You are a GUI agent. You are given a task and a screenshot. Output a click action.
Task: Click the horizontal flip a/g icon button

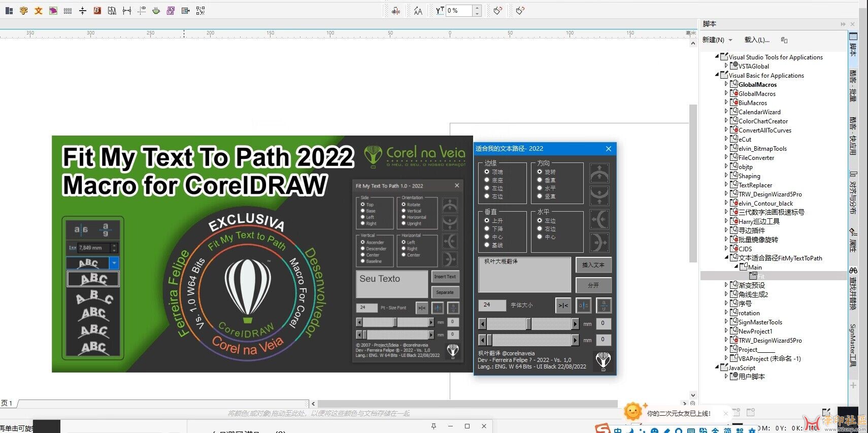click(604, 305)
